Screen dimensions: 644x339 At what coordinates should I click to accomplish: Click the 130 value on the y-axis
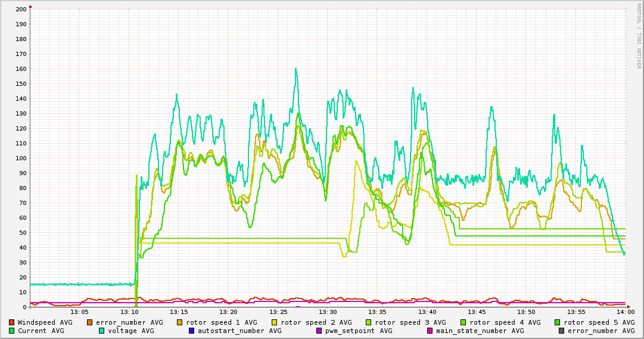[x=21, y=113]
